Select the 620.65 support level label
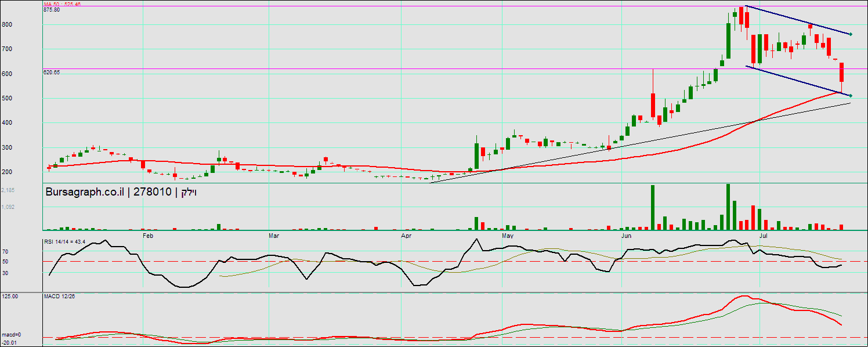This screenshot has height=347, width=868. tap(52, 73)
